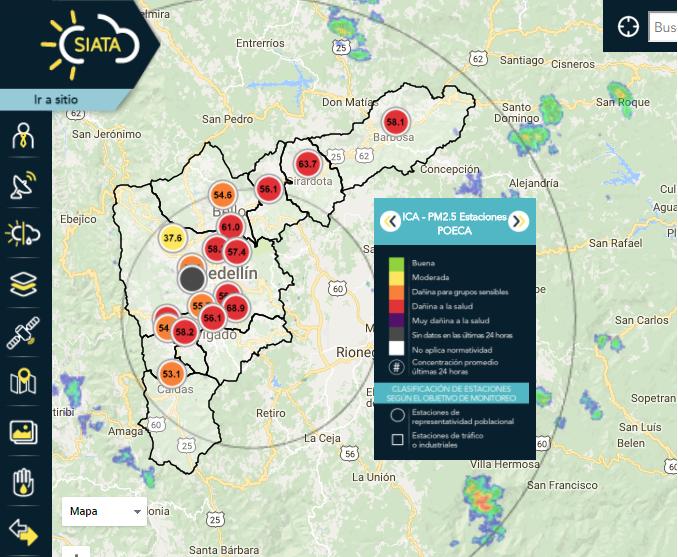Go to next legend with right chevron
Screen dimensions: 678x557
click(x=518, y=221)
